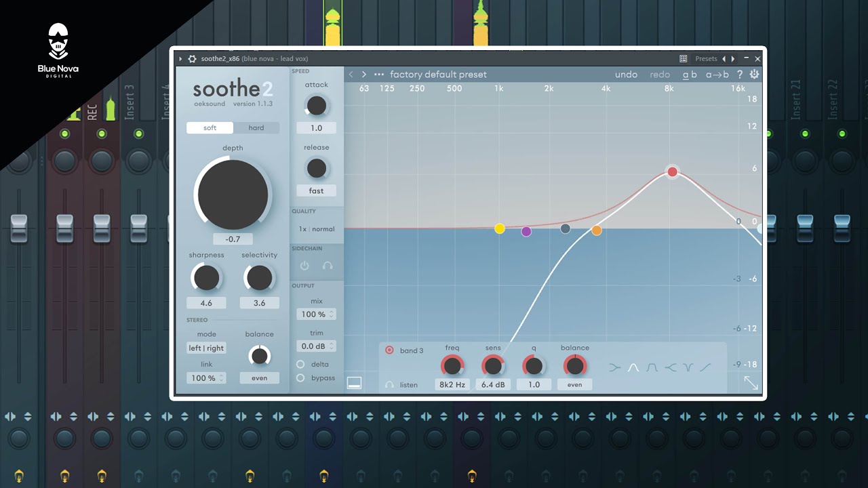Click the attack knob

[316, 106]
